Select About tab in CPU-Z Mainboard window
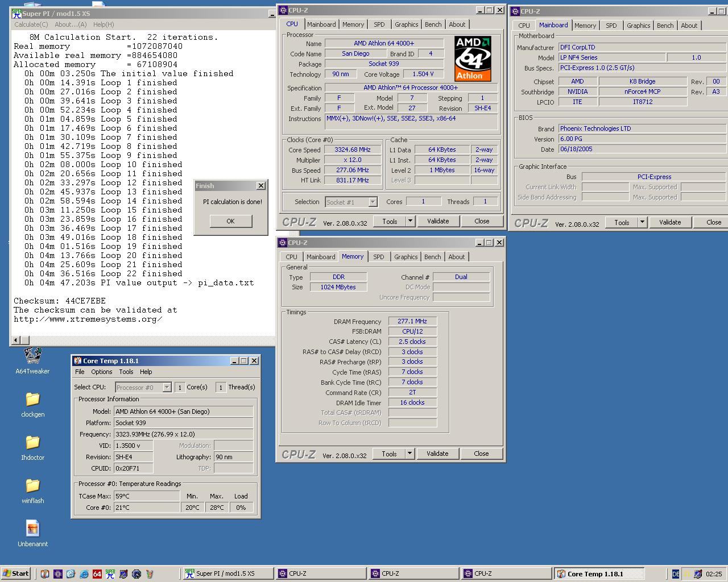This screenshot has width=728, height=582. tap(689, 26)
